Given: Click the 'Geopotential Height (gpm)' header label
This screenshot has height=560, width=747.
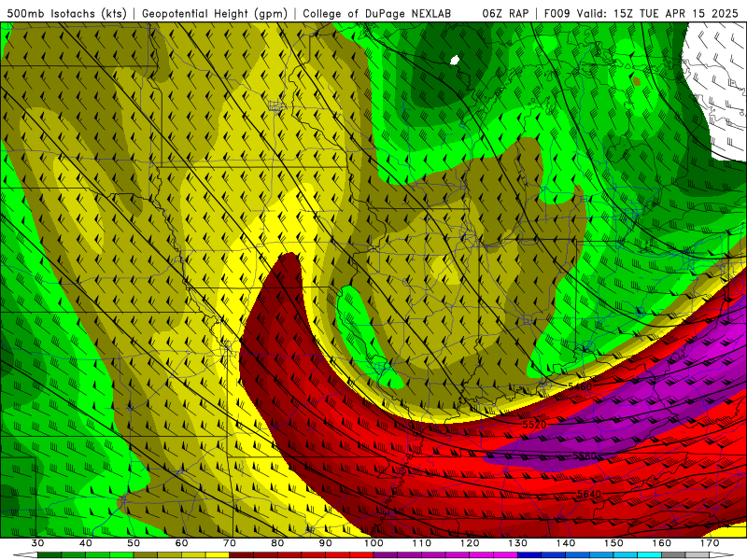Looking at the screenshot, I should 215,14.
